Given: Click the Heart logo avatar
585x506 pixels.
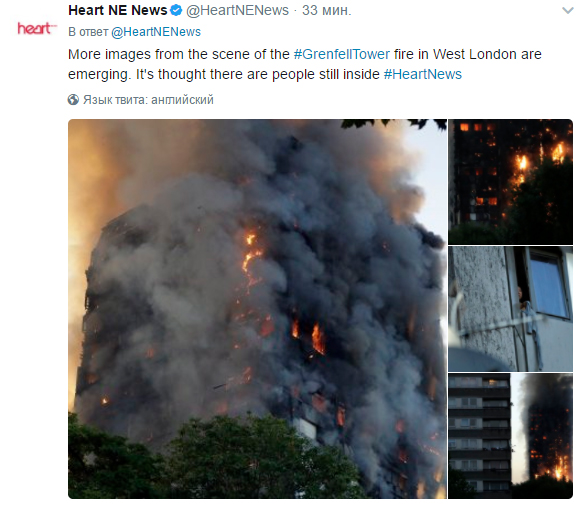Looking at the screenshot, I should (37, 28).
